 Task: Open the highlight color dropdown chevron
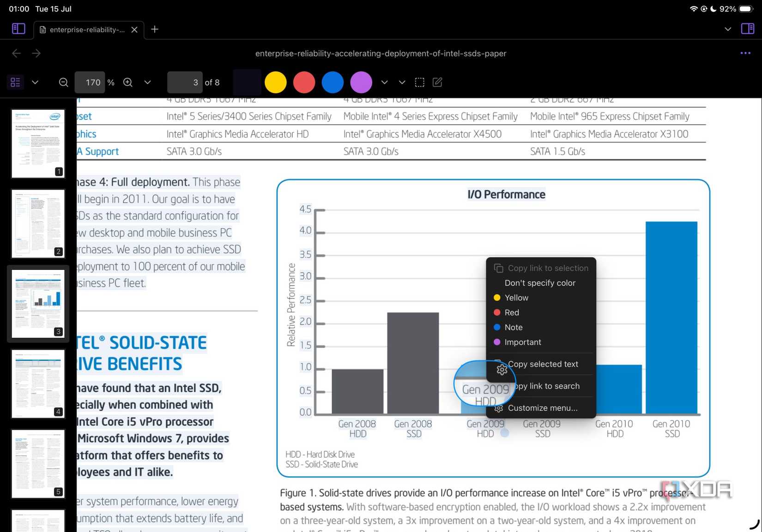point(385,82)
